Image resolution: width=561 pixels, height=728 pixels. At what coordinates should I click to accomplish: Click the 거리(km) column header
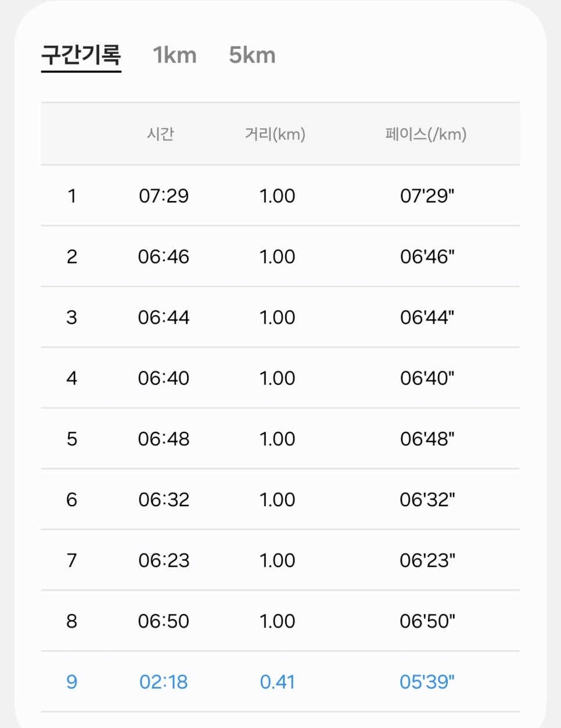tap(275, 134)
